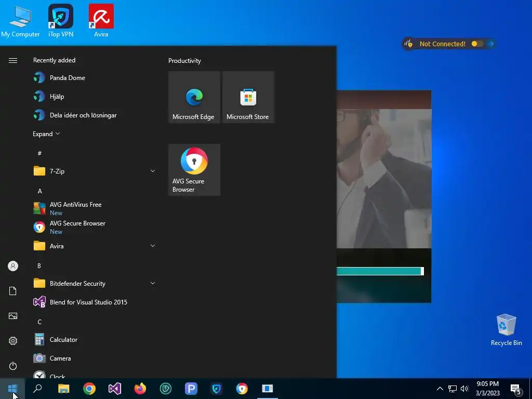Image resolution: width=532 pixels, height=399 pixels.
Task: Switch to the active installer window on taskbar
Action: point(268,389)
